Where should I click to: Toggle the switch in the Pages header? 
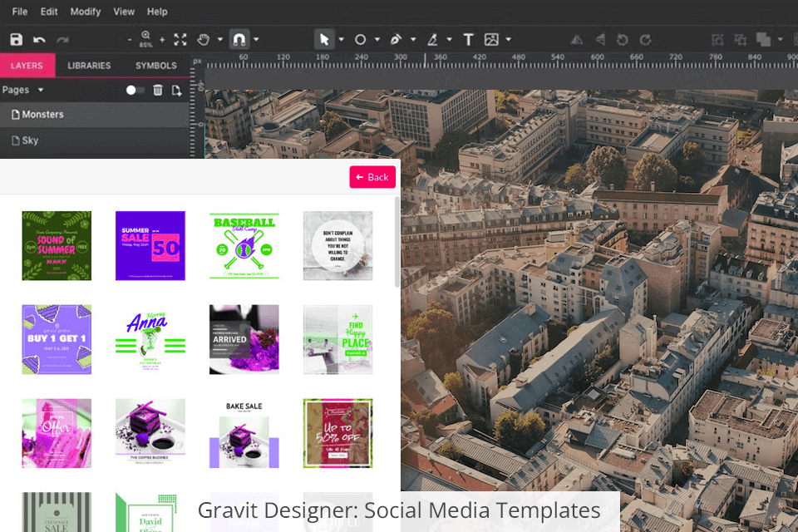(135, 90)
